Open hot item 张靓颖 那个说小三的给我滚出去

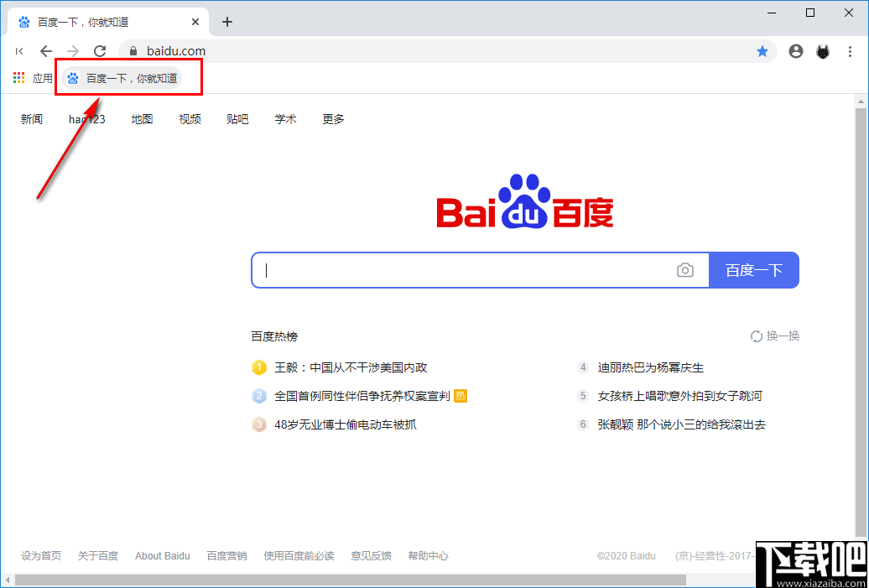(682, 425)
